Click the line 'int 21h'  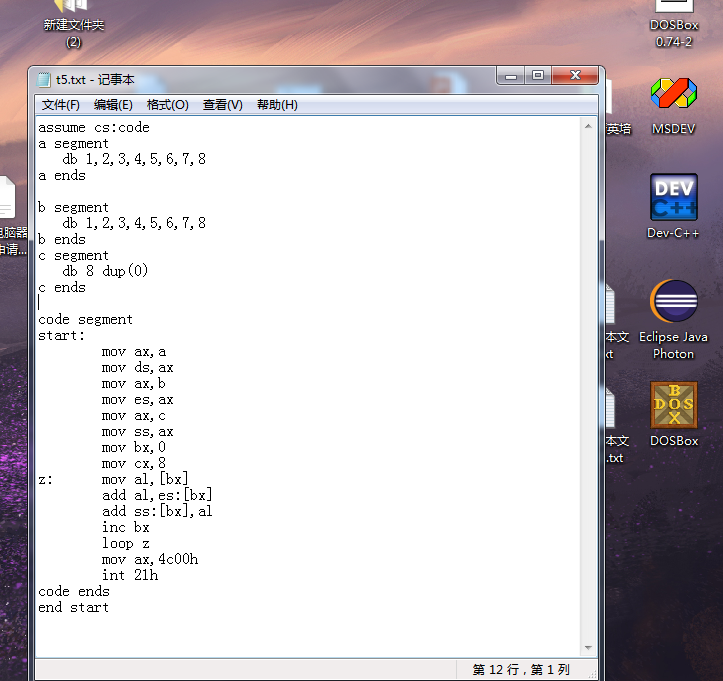(130, 575)
